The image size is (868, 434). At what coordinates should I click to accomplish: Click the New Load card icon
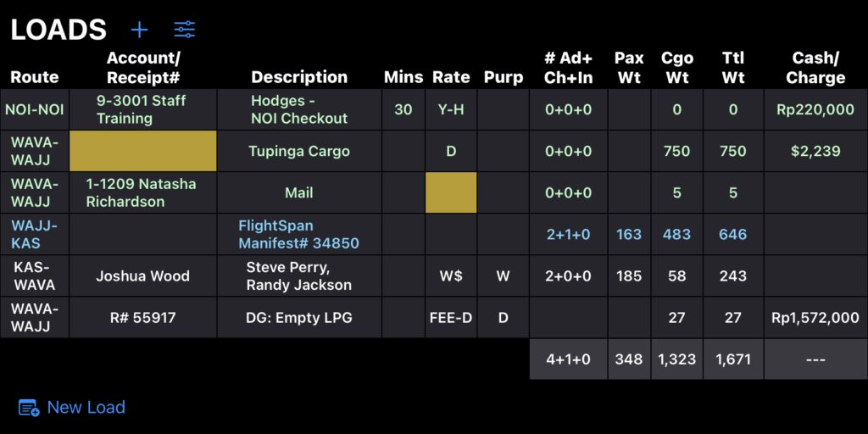(29, 408)
